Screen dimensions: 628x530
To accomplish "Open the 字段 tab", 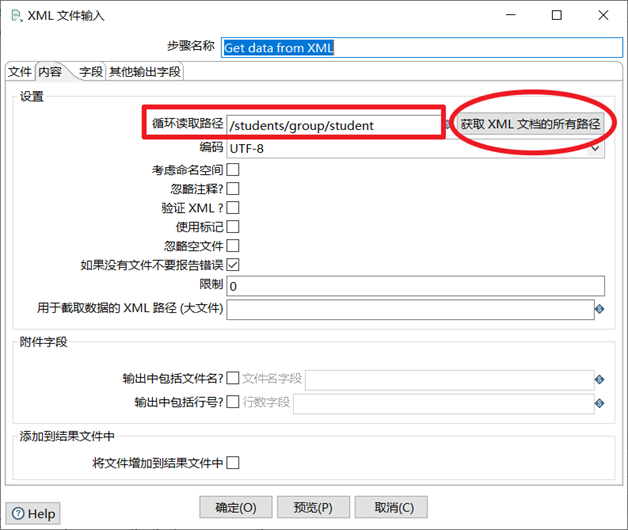I will point(91,72).
